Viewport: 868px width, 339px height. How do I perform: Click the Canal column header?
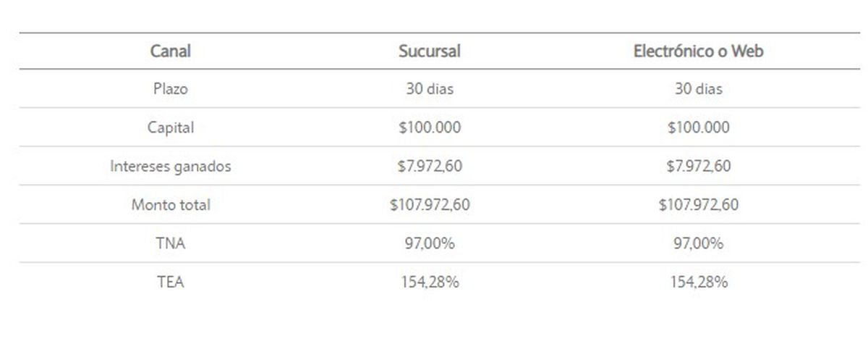pos(171,51)
